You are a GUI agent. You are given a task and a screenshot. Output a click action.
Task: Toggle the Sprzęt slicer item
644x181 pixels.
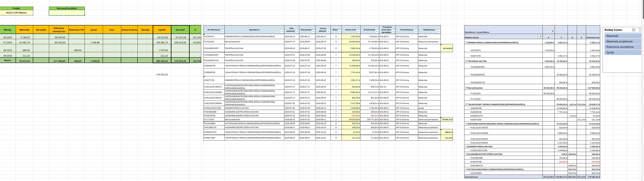click(623, 53)
